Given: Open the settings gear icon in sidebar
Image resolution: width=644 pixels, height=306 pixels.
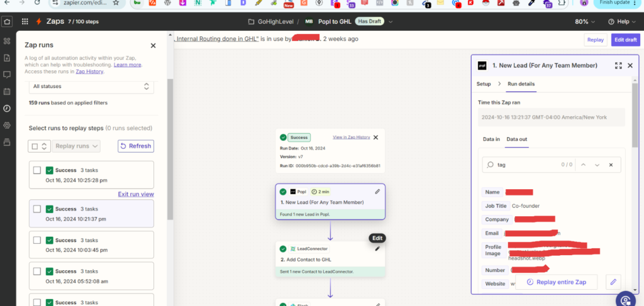Looking at the screenshot, I should click(x=6, y=125).
